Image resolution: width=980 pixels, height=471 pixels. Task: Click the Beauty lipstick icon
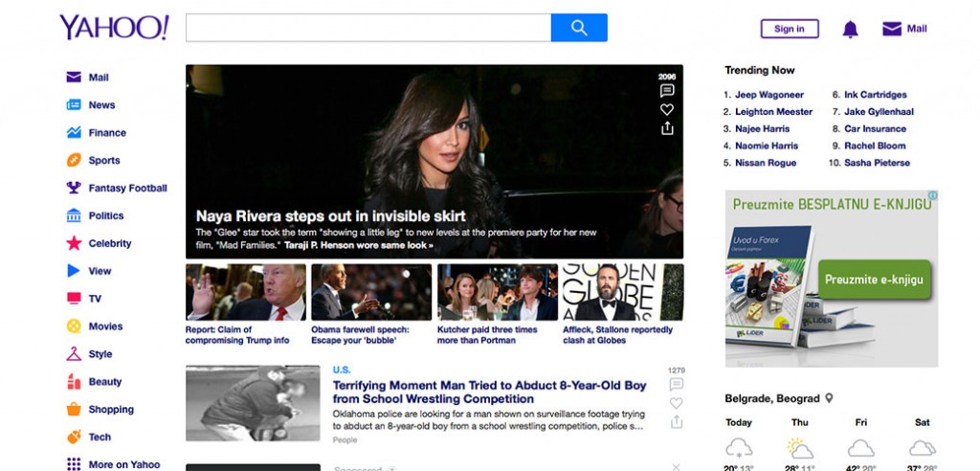click(x=74, y=381)
